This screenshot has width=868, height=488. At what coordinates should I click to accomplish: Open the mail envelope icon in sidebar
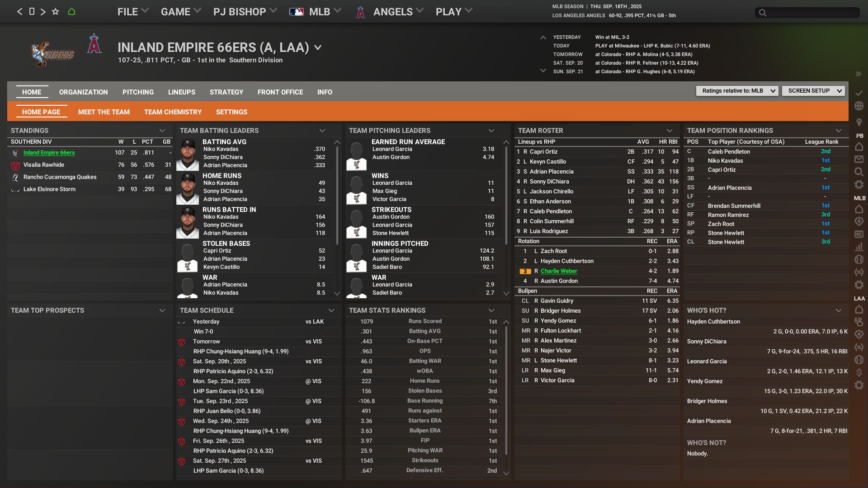point(859,160)
